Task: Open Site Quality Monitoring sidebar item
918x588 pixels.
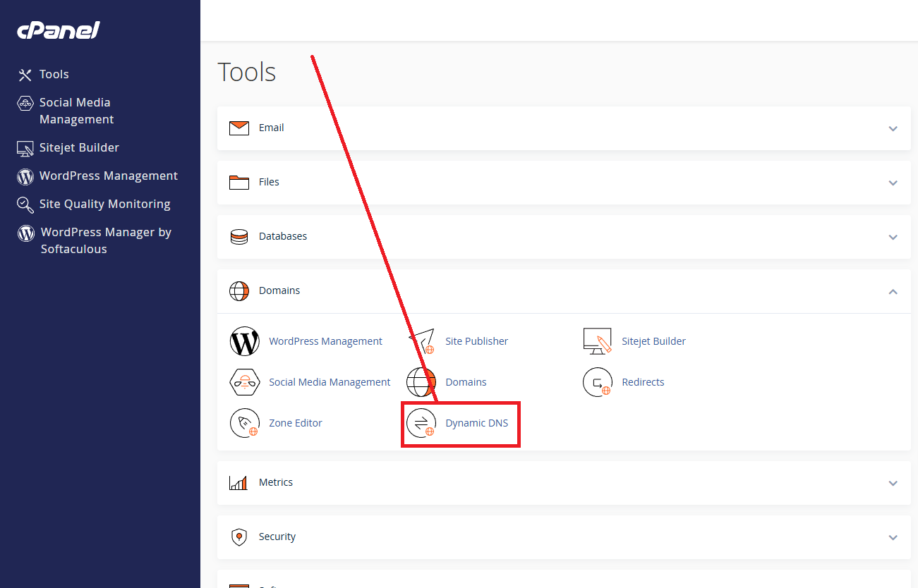Action: pos(105,204)
